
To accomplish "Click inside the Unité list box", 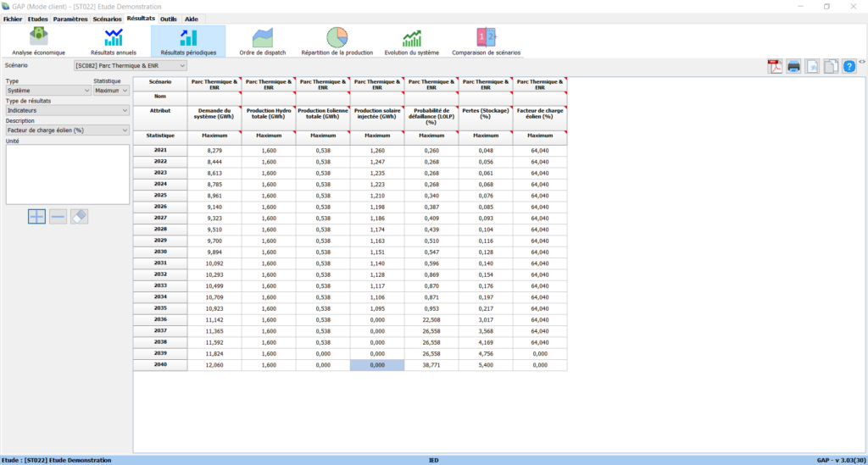I will pyautogui.click(x=67, y=174).
